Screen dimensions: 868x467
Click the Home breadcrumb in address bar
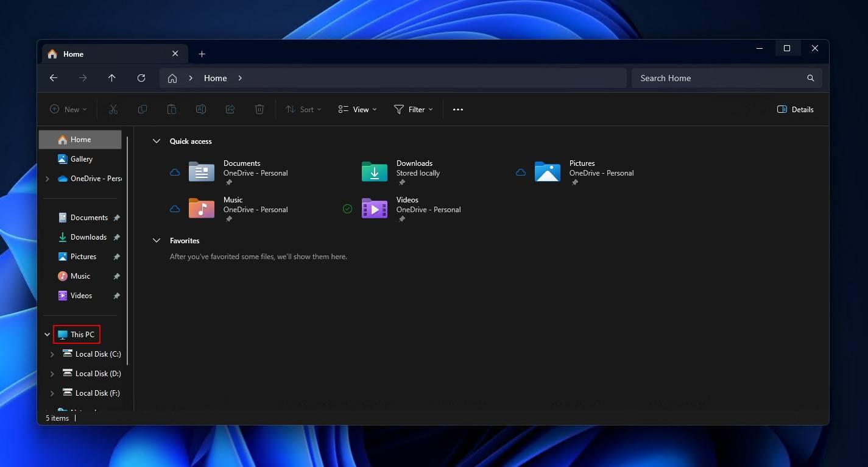tap(216, 78)
